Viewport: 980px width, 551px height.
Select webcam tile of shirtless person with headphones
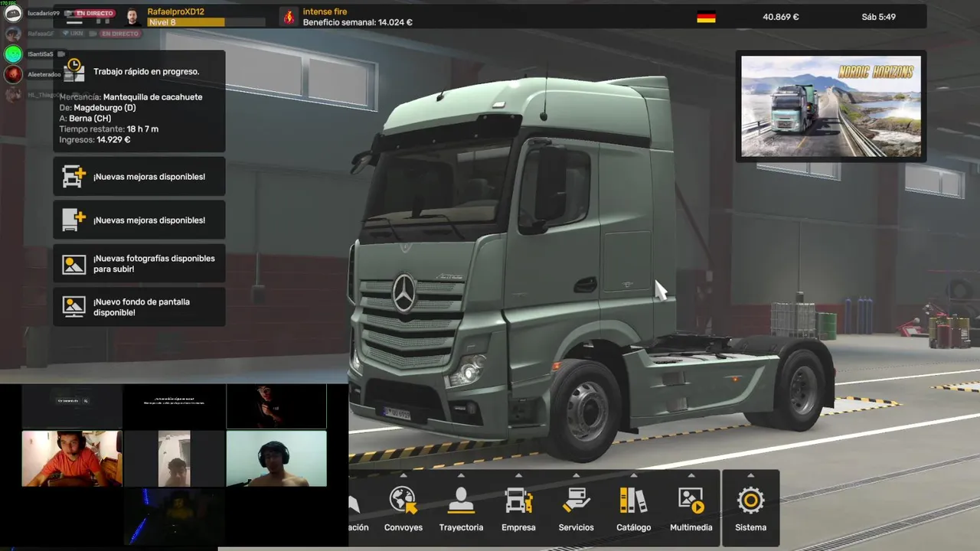pyautogui.click(x=276, y=458)
